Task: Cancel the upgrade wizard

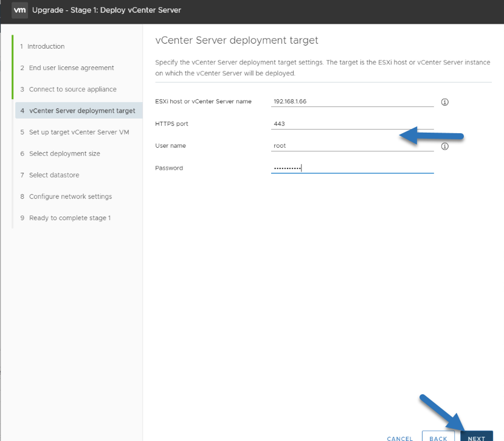Action: coord(399,438)
